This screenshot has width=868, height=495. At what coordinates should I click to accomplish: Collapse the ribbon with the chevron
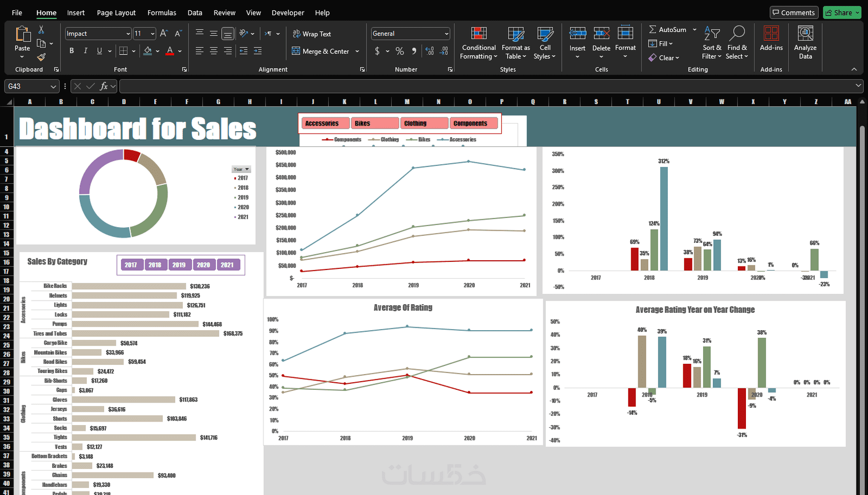click(x=854, y=69)
